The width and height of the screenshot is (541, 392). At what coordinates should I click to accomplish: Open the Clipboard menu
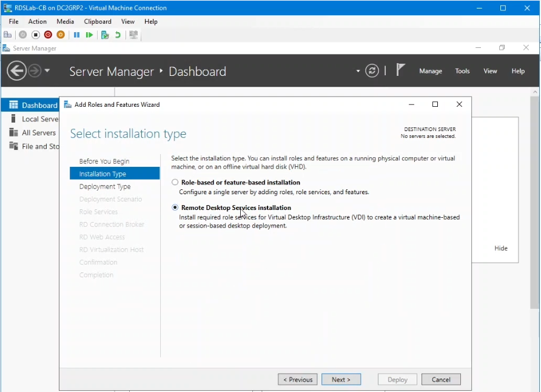pos(97,21)
